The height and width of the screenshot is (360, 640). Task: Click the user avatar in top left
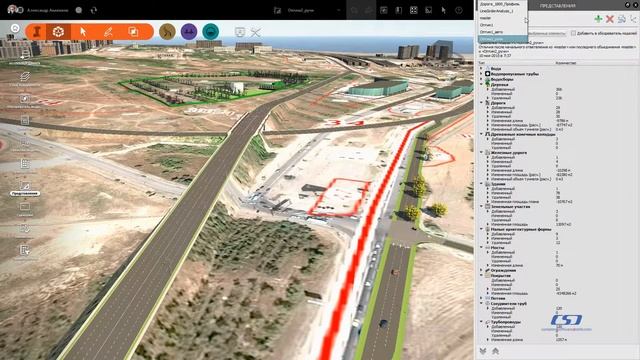tap(12, 9)
